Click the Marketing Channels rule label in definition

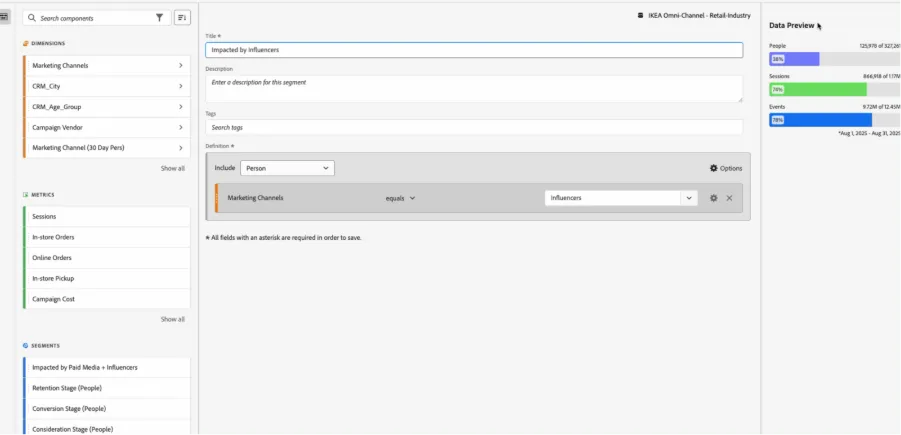click(x=255, y=198)
